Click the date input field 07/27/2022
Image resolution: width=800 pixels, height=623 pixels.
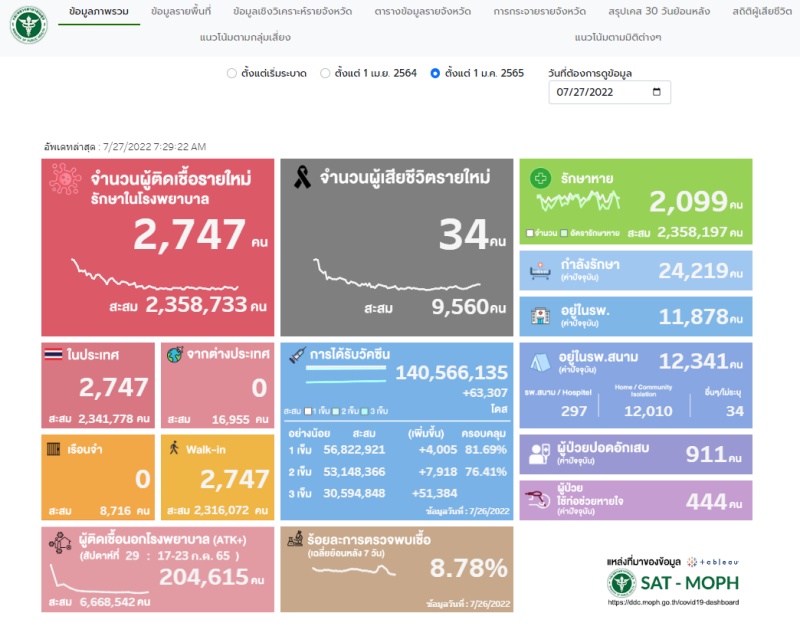pos(598,92)
